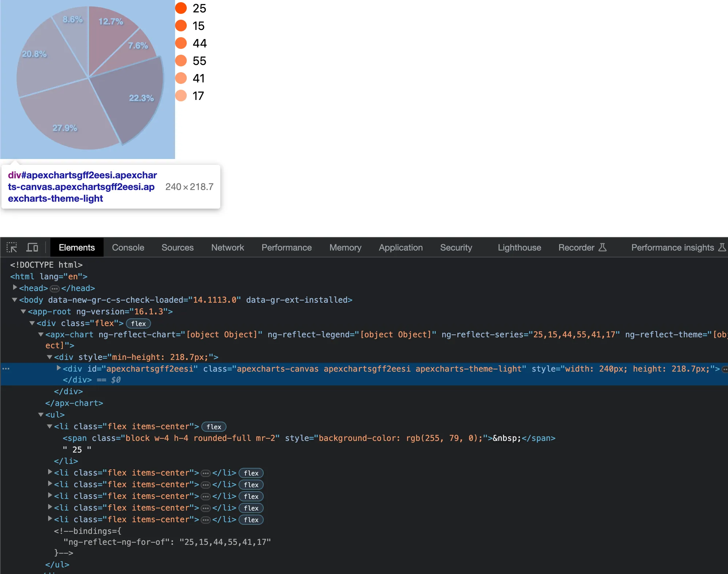Open the Network tab
Screen dimensions: 728x574
point(227,248)
